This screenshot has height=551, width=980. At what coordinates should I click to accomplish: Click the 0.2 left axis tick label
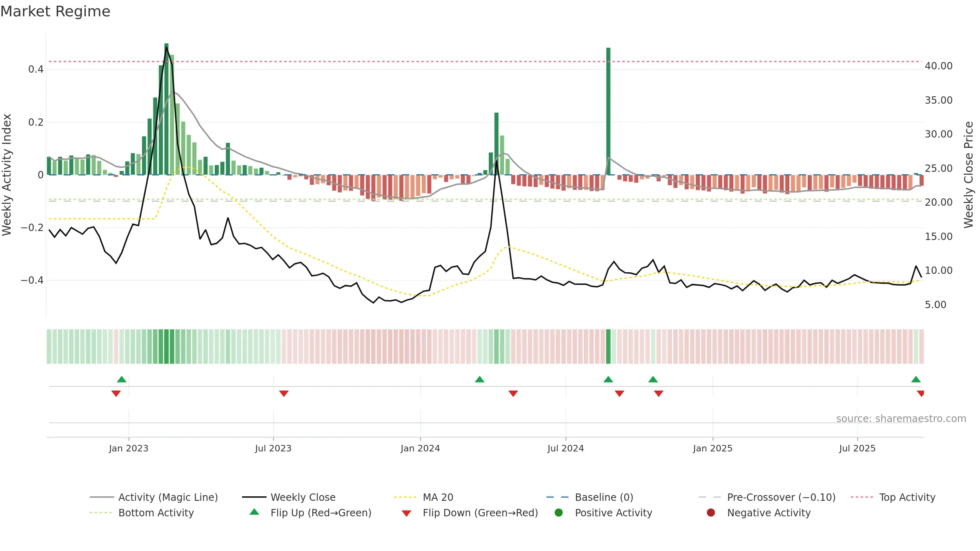36,122
